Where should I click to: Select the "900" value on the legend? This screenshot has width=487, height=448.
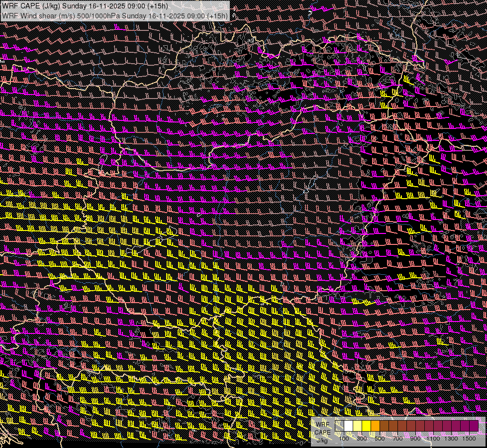415,438
